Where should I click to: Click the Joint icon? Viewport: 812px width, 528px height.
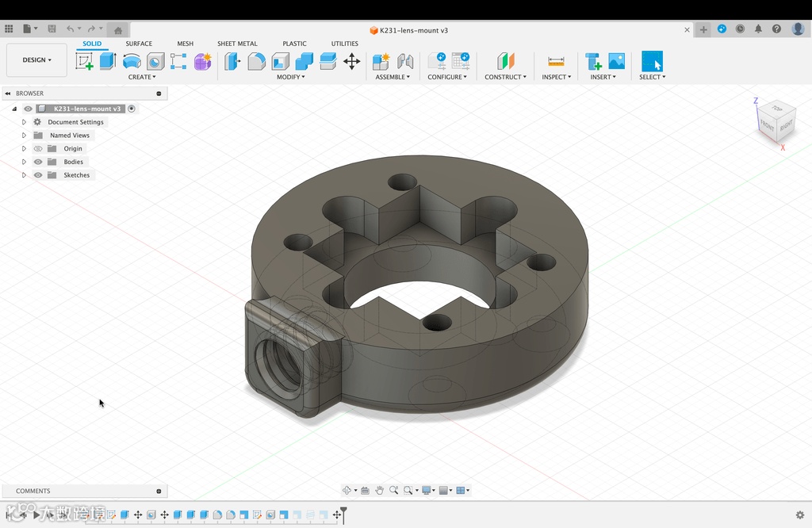coord(405,61)
